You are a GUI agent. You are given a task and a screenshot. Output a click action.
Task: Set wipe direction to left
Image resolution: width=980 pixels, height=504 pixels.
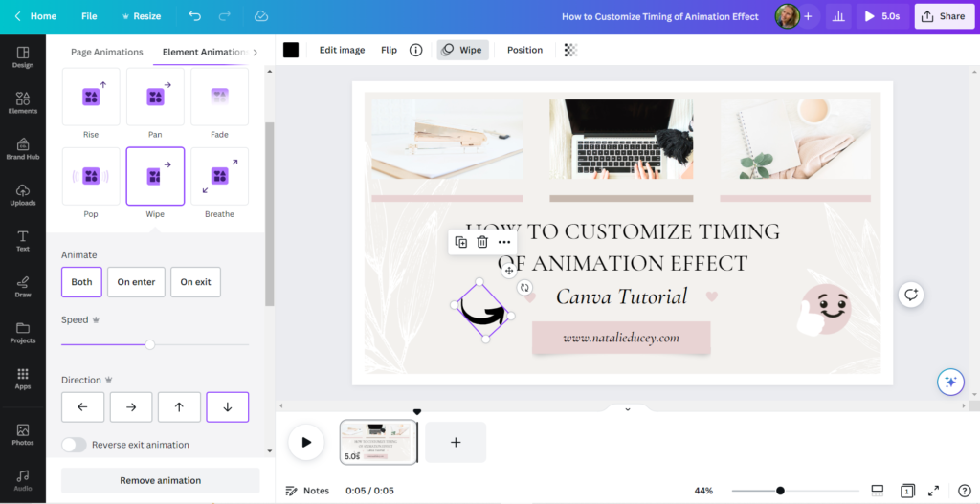82,407
